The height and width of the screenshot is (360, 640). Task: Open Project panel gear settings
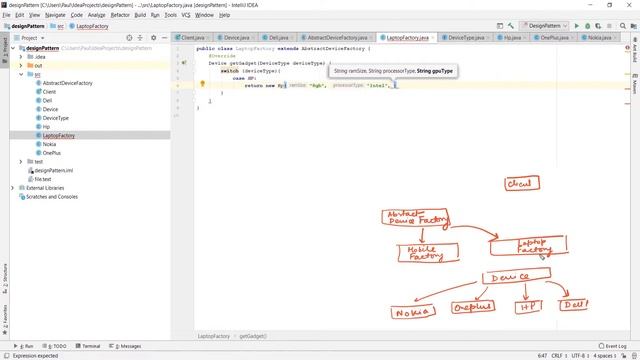[x=153, y=38]
